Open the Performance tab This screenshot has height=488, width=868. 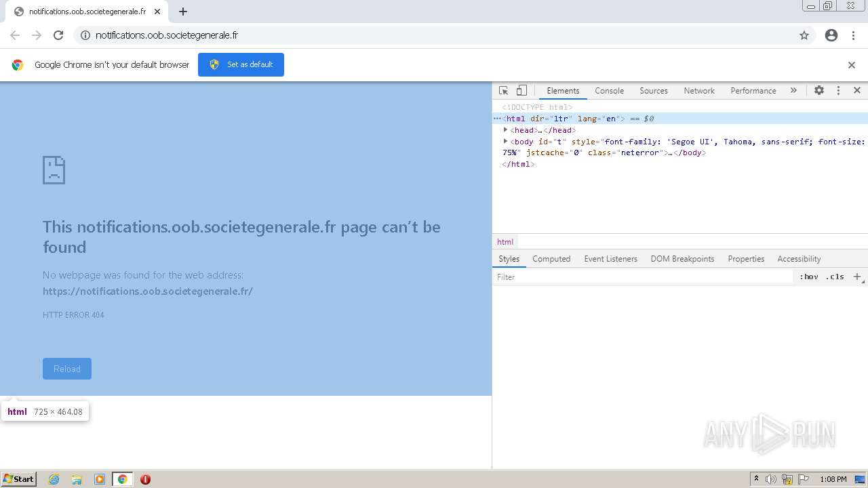(753, 91)
